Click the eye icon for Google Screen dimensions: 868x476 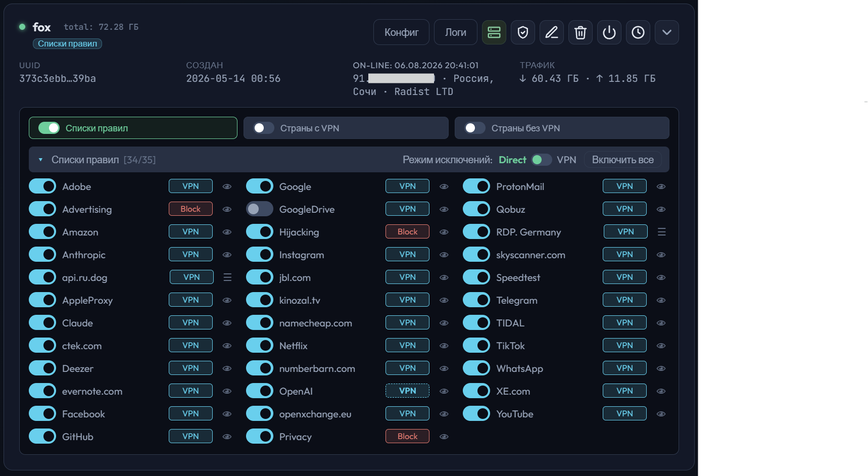444,186
